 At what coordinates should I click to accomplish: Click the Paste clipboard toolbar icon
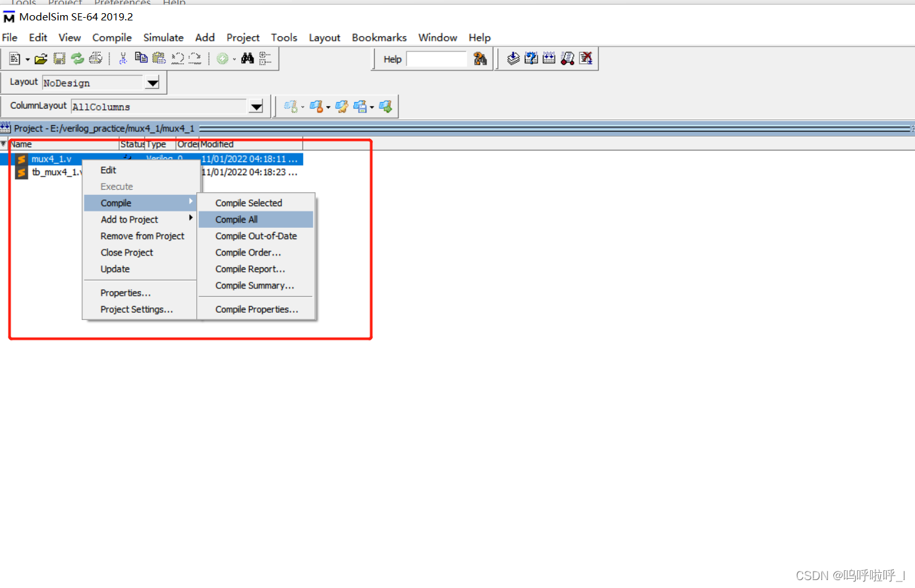coord(159,59)
